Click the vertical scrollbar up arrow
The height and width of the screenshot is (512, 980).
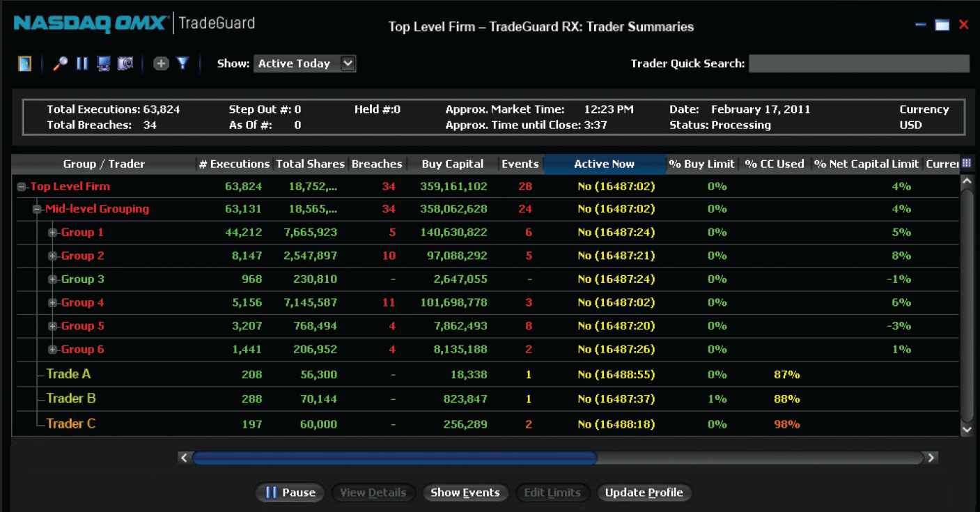(x=966, y=181)
